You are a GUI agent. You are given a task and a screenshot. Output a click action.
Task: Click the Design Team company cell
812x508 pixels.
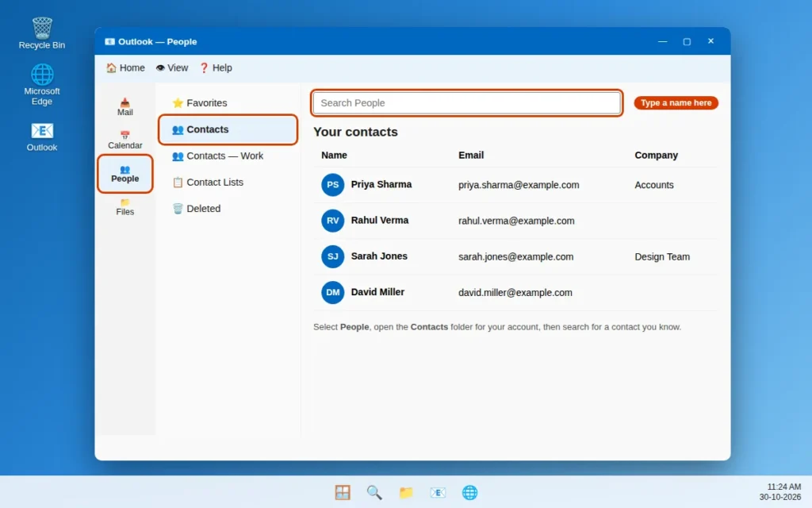(x=662, y=256)
